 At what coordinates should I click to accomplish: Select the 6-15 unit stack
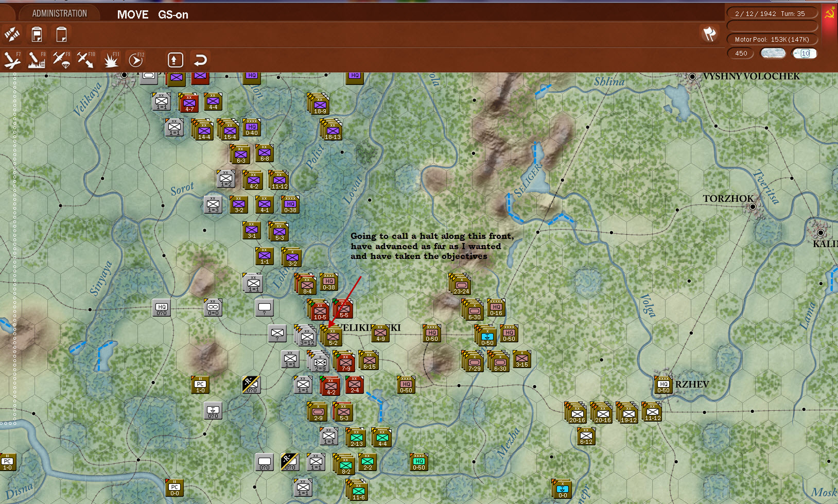pos(369,360)
